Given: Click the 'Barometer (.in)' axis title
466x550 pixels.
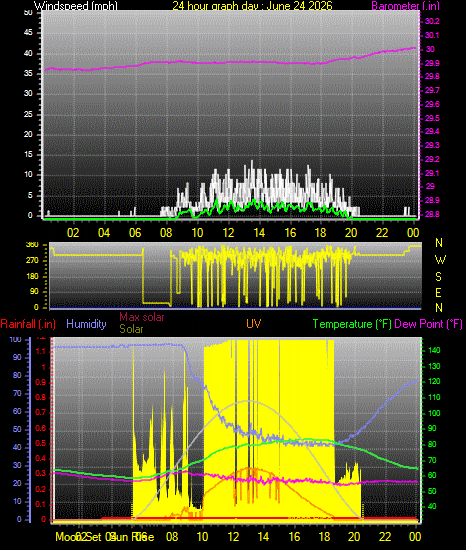Looking at the screenshot, I should [x=405, y=6].
